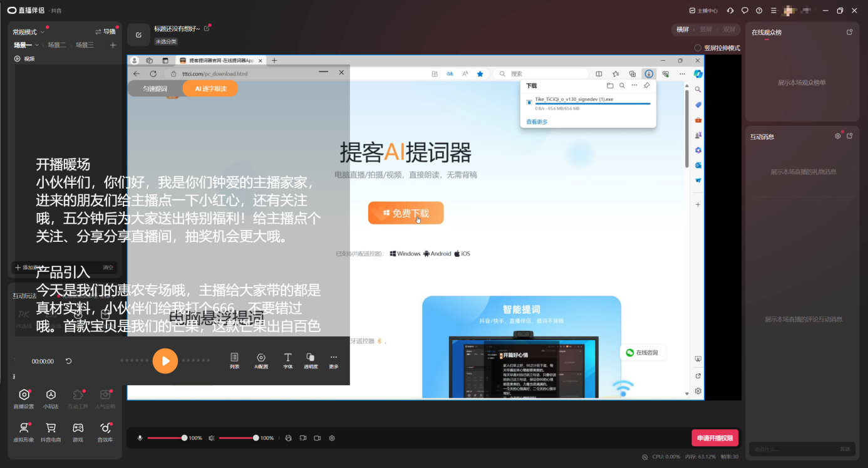Open teleprompter 更多 more options icon
Image resolution: width=868 pixels, height=468 pixels.
pyautogui.click(x=334, y=357)
